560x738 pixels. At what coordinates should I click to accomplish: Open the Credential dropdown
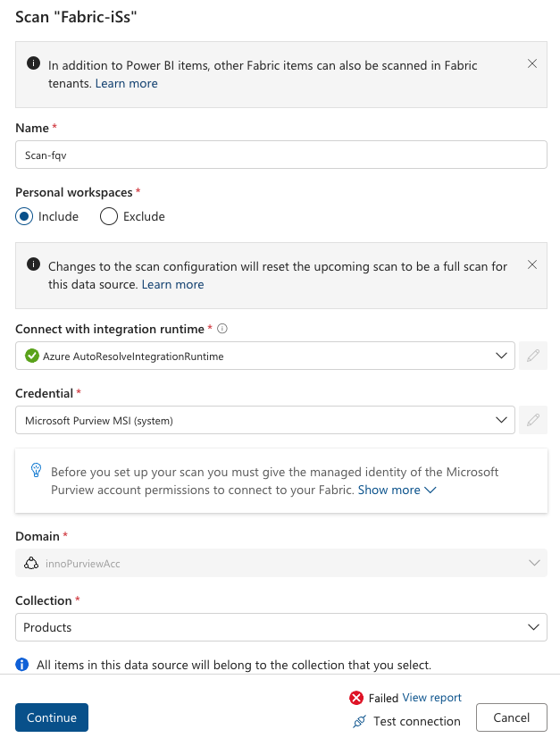pyautogui.click(x=265, y=420)
